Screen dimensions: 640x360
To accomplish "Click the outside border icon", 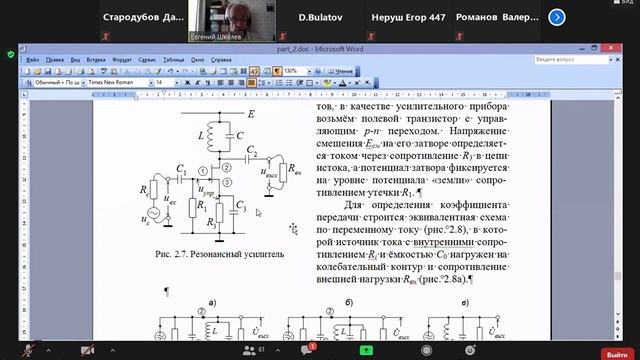I will [310, 82].
